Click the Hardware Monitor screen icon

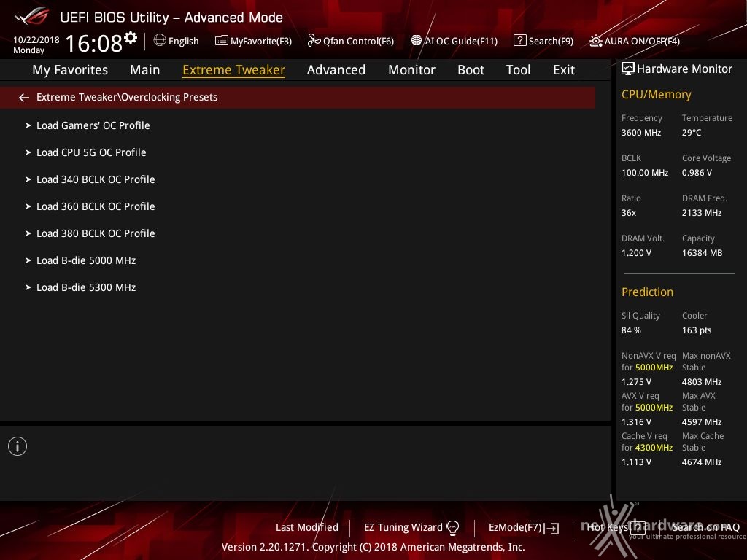[628, 69]
